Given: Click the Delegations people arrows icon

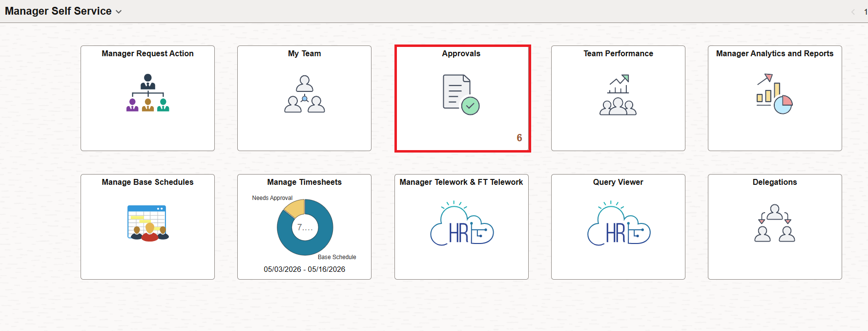Looking at the screenshot, I should click(x=775, y=223).
